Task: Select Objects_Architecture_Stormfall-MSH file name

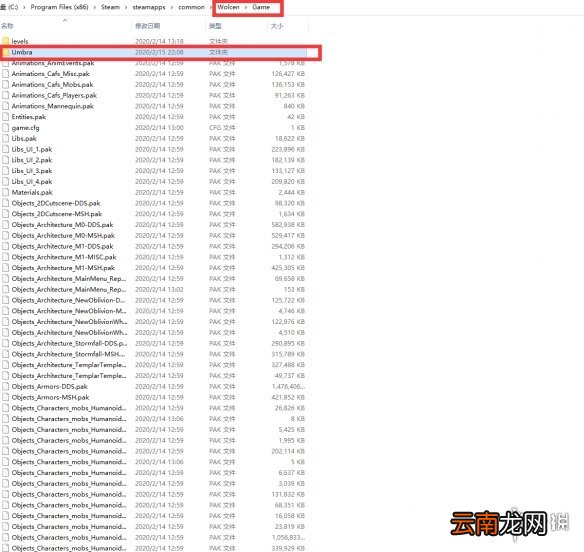Action: point(69,354)
